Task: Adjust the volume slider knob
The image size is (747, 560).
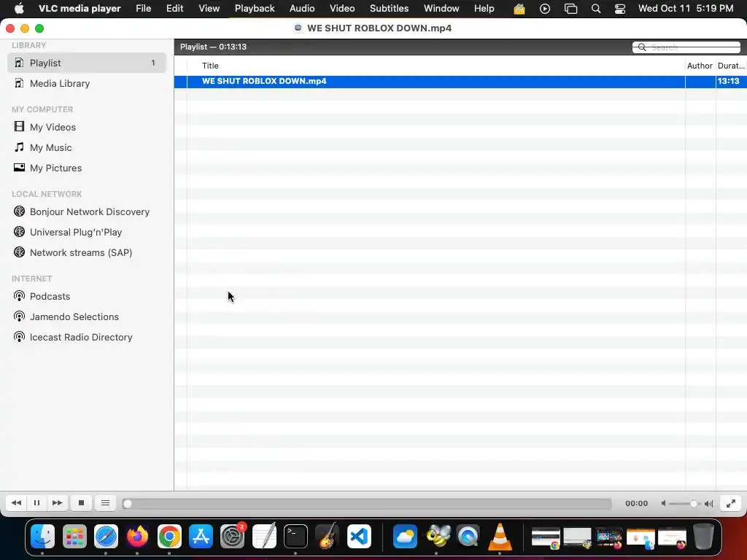Action: [694, 503]
